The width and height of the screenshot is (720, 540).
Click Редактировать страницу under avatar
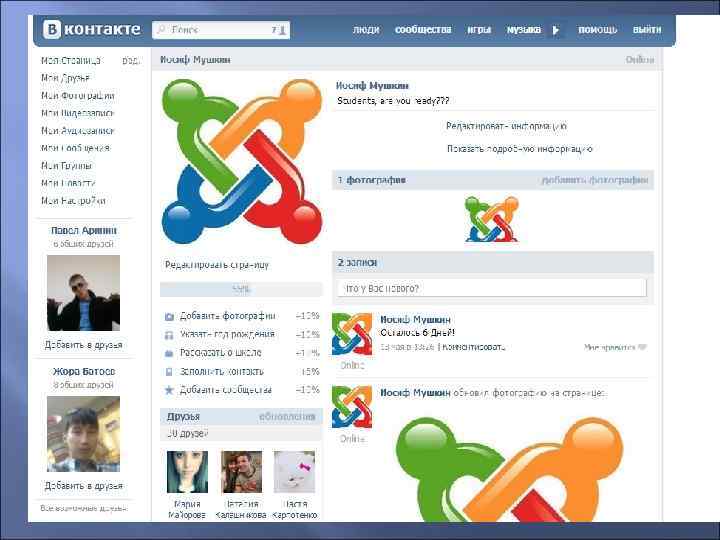coord(217,265)
